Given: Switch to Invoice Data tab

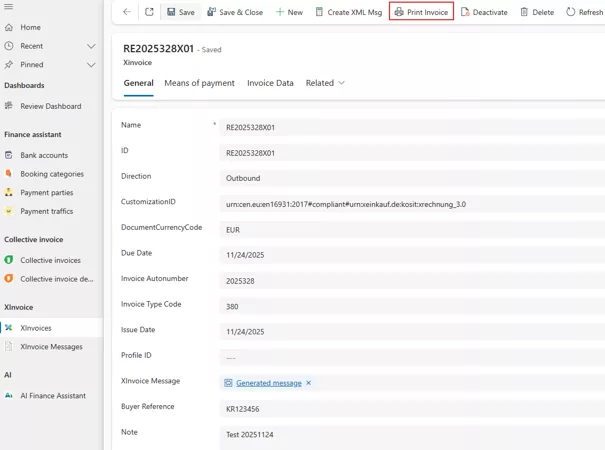Looking at the screenshot, I should [270, 83].
